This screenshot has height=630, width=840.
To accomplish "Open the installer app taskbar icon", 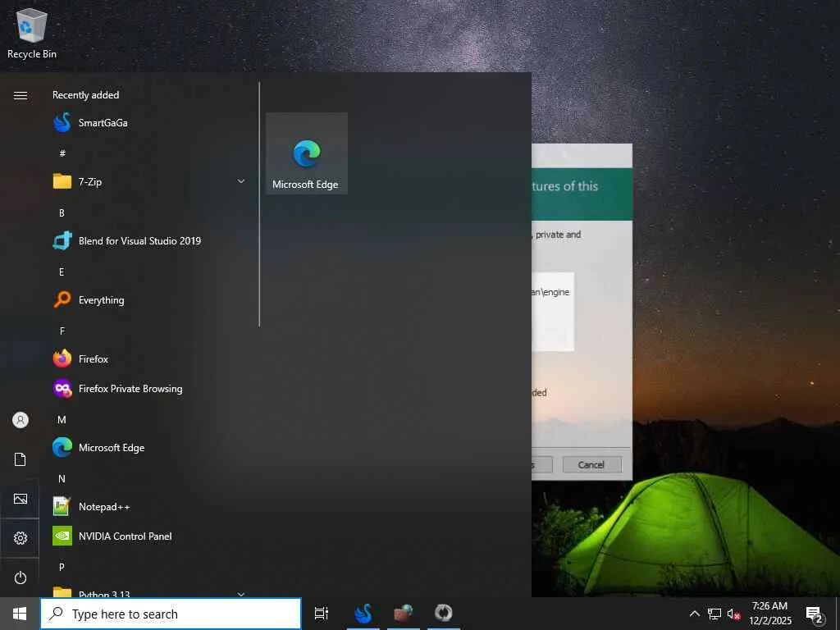I will (404, 614).
